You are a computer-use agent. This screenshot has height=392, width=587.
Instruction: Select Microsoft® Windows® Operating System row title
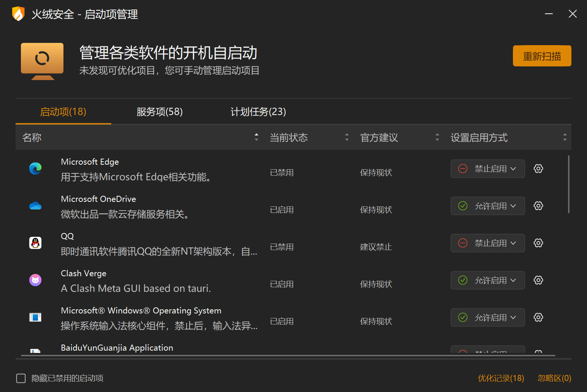(x=141, y=310)
